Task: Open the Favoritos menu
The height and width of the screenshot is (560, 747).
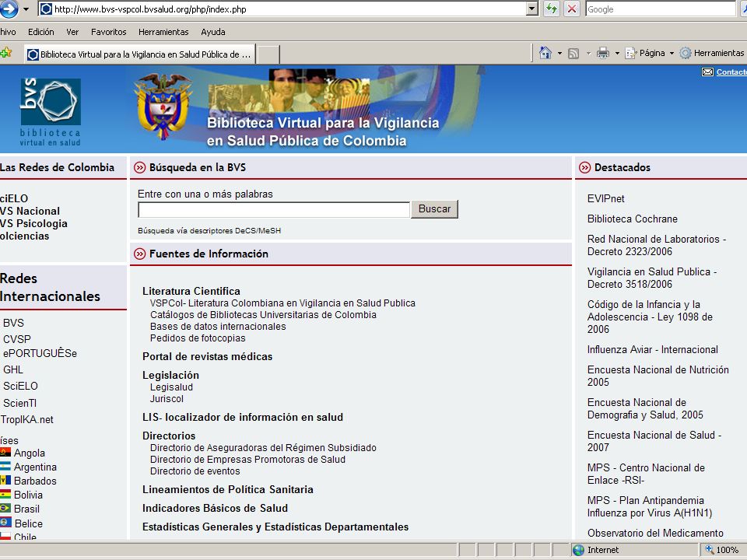Action: 109,32
